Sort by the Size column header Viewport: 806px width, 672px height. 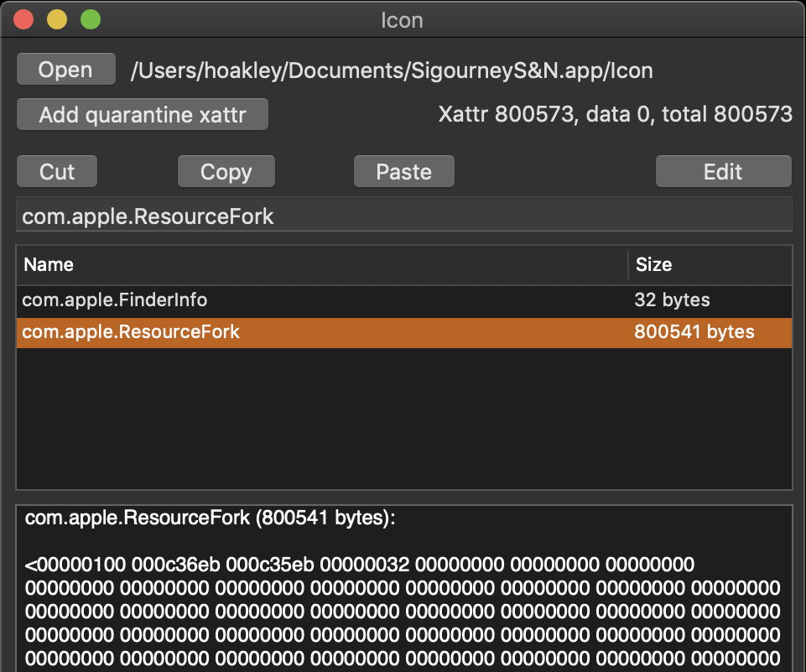pos(710,264)
